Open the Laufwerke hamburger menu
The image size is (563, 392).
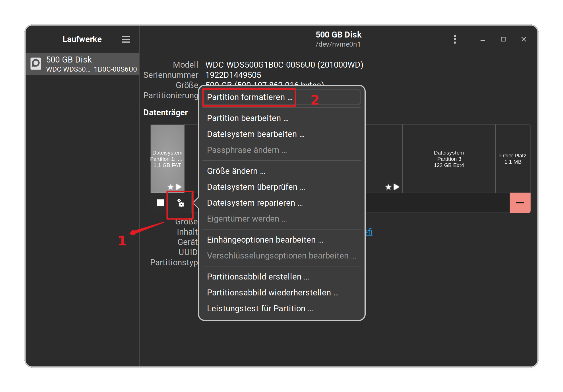(x=125, y=39)
